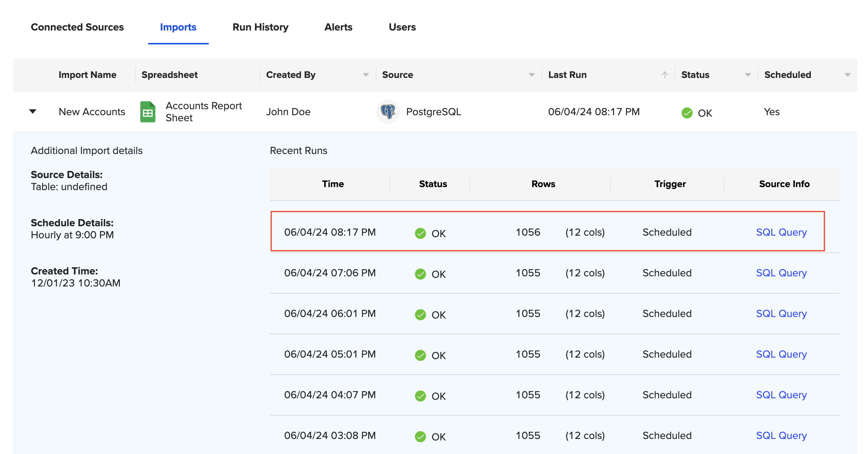Select the Imports tab

pyautogui.click(x=178, y=27)
